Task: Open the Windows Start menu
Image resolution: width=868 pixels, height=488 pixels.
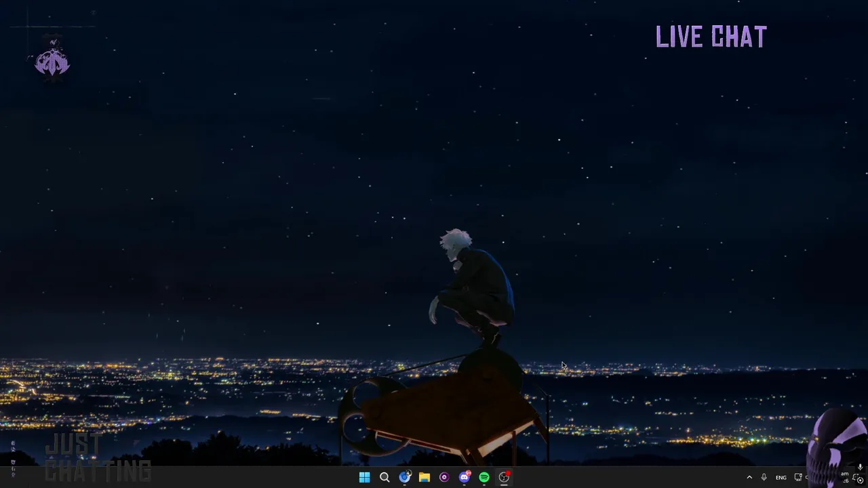Action: click(364, 477)
